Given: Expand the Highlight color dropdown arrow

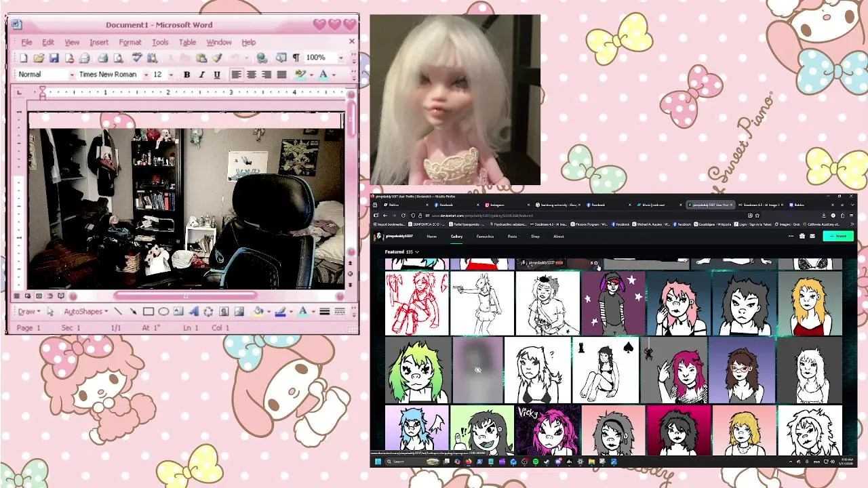Looking at the screenshot, I should (311, 75).
